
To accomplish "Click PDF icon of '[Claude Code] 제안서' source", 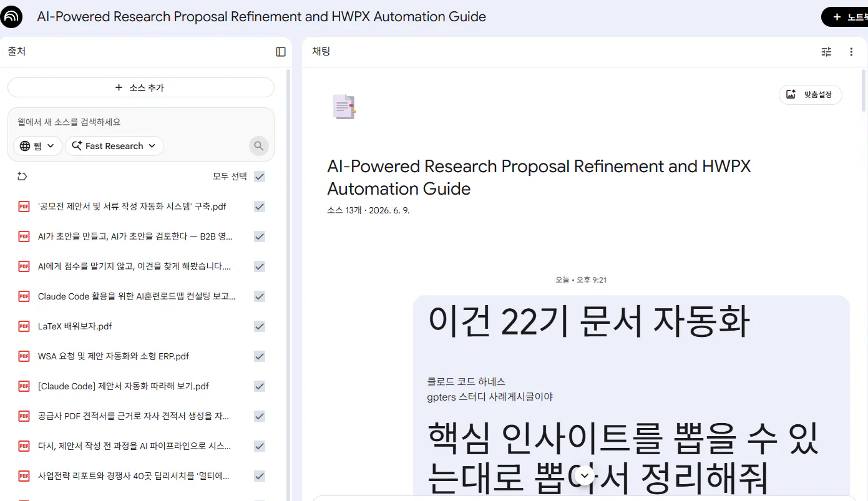I will point(24,386).
